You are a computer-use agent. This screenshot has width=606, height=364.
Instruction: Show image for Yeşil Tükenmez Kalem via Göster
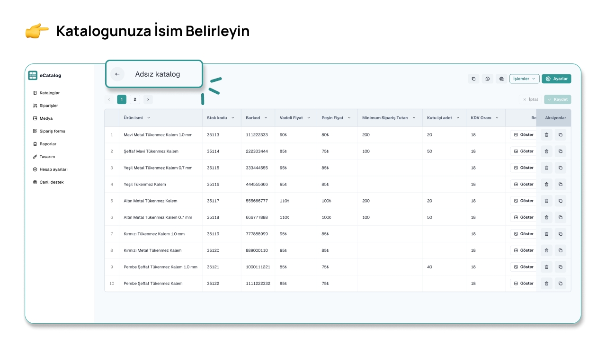pos(523,184)
